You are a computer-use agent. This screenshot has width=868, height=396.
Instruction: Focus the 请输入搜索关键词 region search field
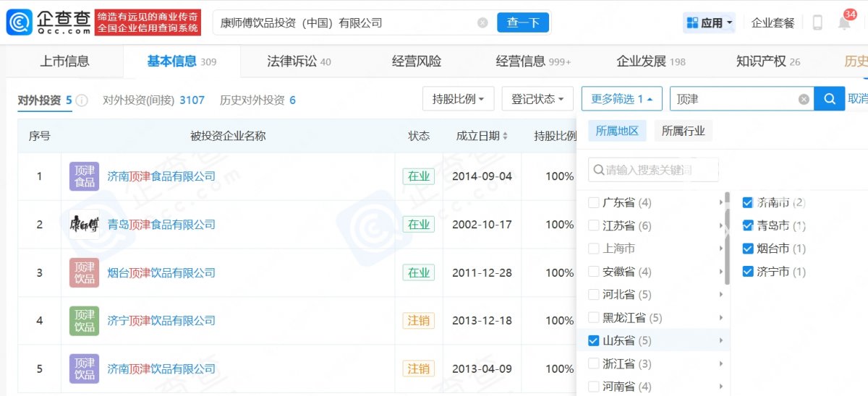click(x=653, y=170)
